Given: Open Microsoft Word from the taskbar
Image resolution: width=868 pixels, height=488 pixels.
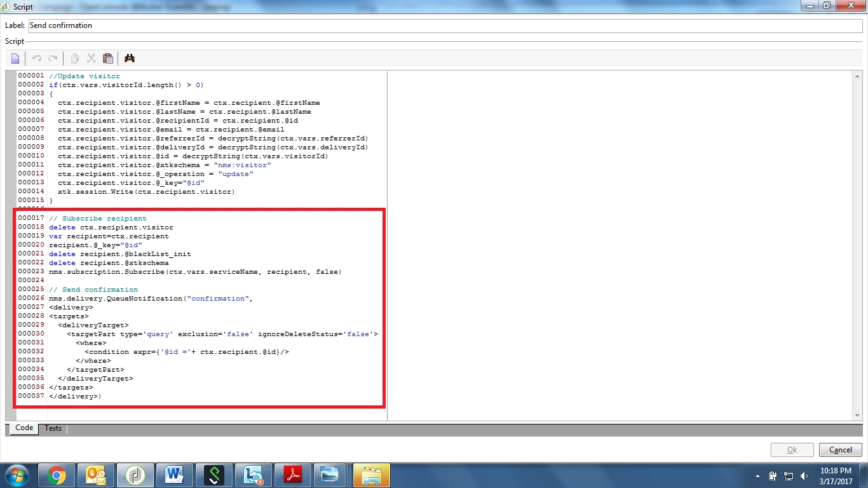Looking at the screenshot, I should [173, 475].
